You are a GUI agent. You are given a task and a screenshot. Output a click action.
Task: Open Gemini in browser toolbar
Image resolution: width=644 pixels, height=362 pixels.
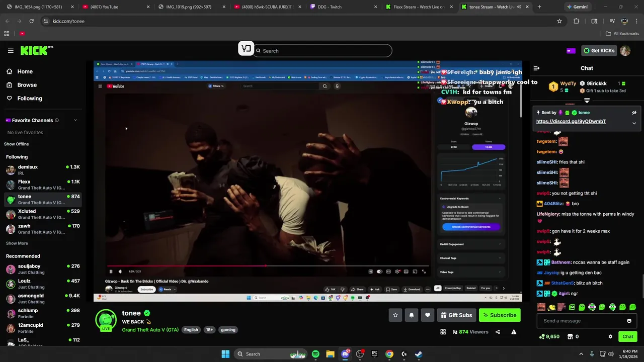tap(577, 7)
